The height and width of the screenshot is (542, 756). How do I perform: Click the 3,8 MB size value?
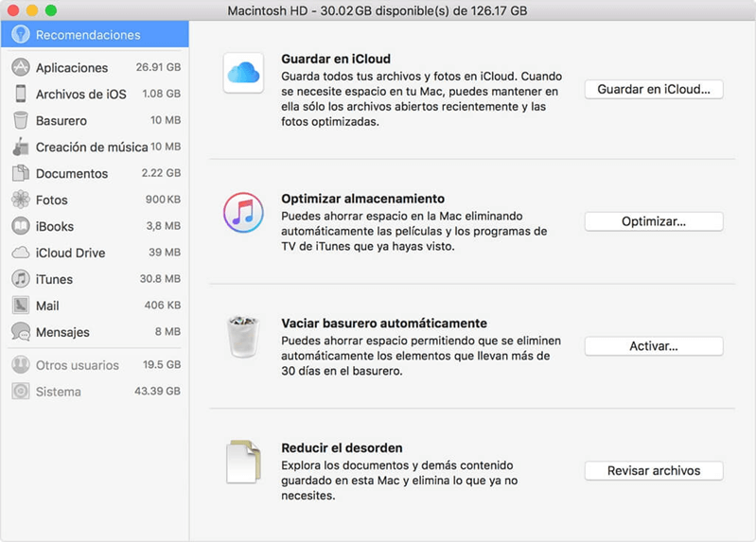[164, 226]
